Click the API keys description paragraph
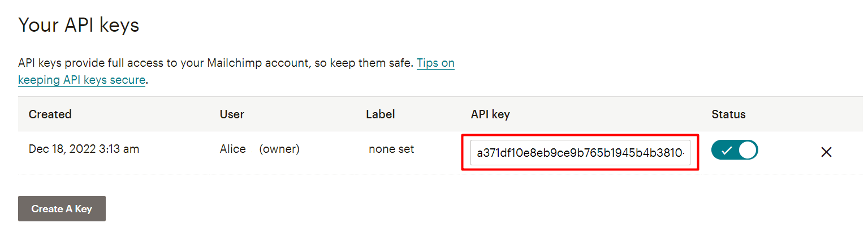Viewport: 868px width, 227px height. [236, 71]
